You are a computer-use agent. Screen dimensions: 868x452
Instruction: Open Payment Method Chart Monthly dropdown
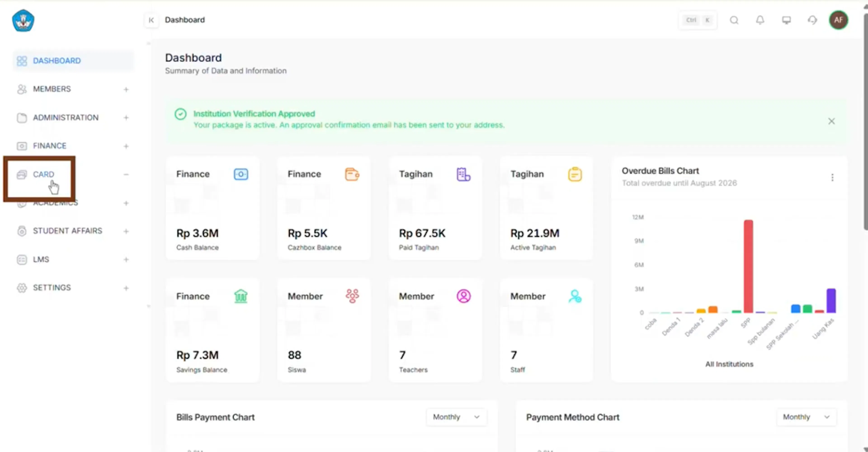[806, 417]
